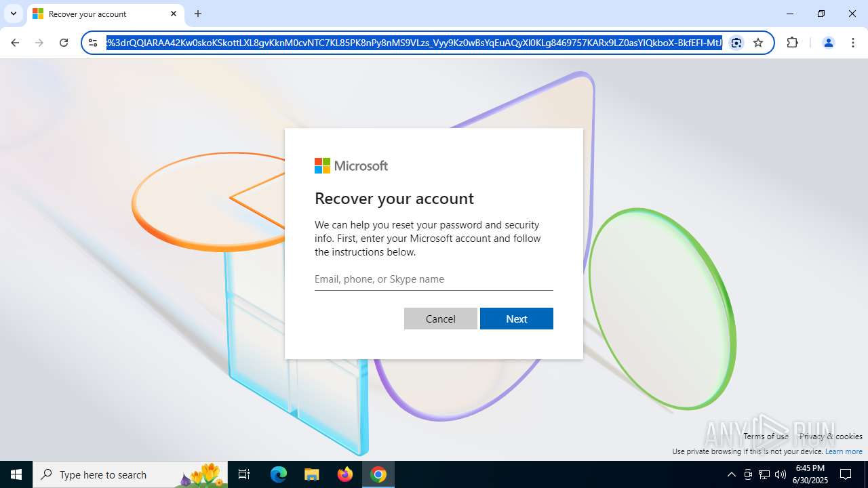The width and height of the screenshot is (868, 488).
Task: Close the Recover your account tab
Action: coord(174,14)
